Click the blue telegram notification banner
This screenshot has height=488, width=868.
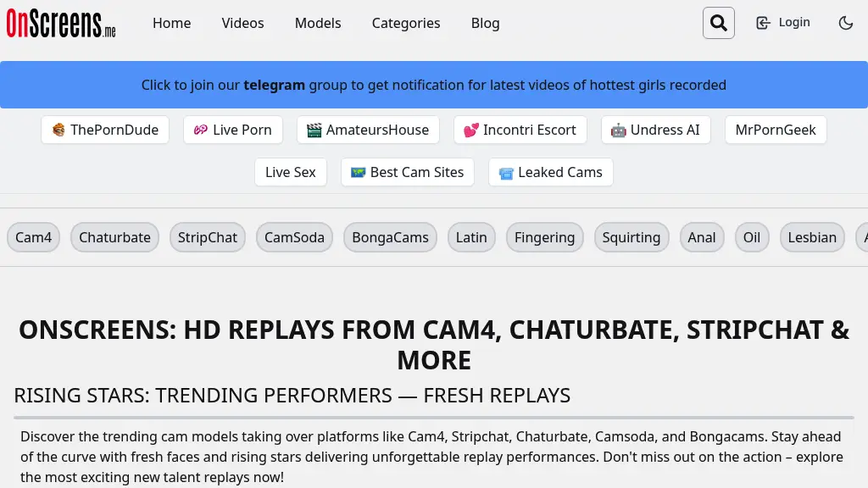point(434,85)
